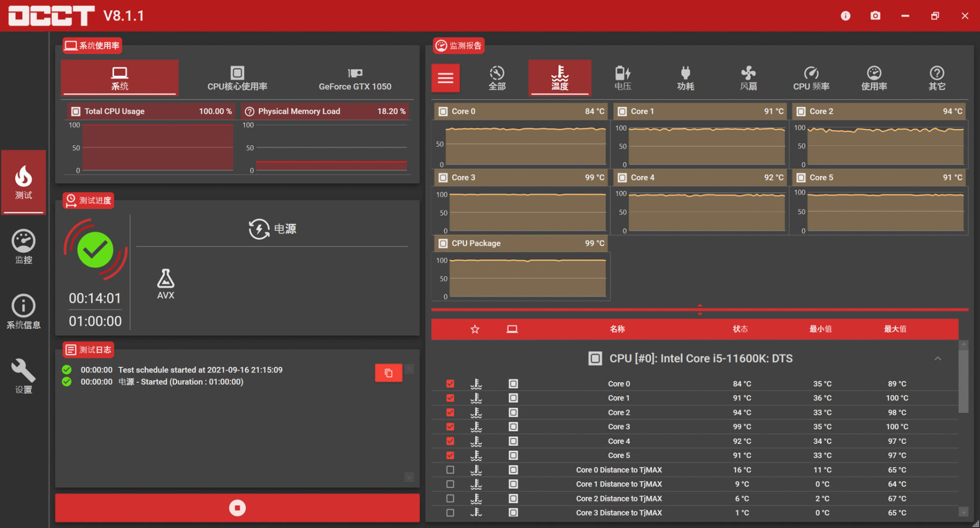Uncheck the Core 1 checkbox
The image size is (980, 528).
click(450, 398)
